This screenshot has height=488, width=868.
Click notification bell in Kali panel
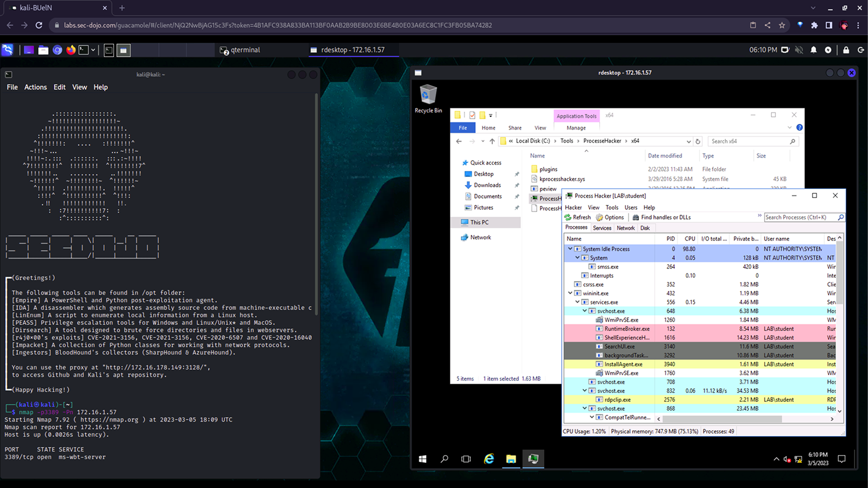[x=814, y=50]
